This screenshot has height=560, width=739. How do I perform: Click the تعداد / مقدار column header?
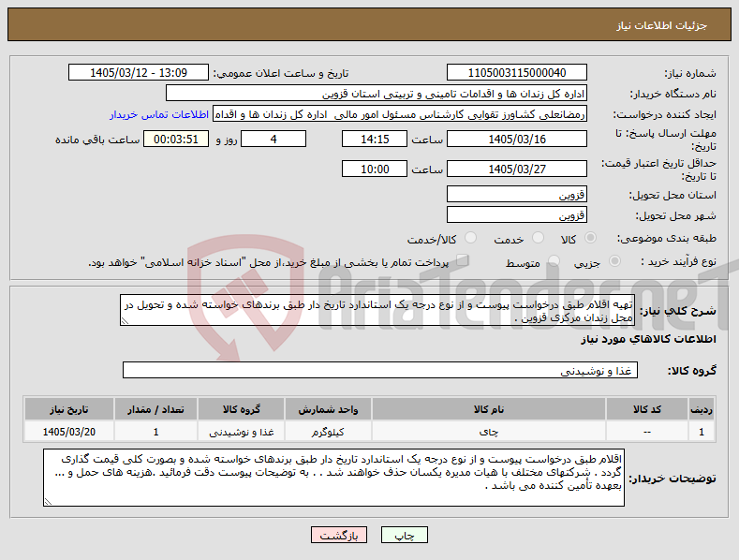click(156, 409)
